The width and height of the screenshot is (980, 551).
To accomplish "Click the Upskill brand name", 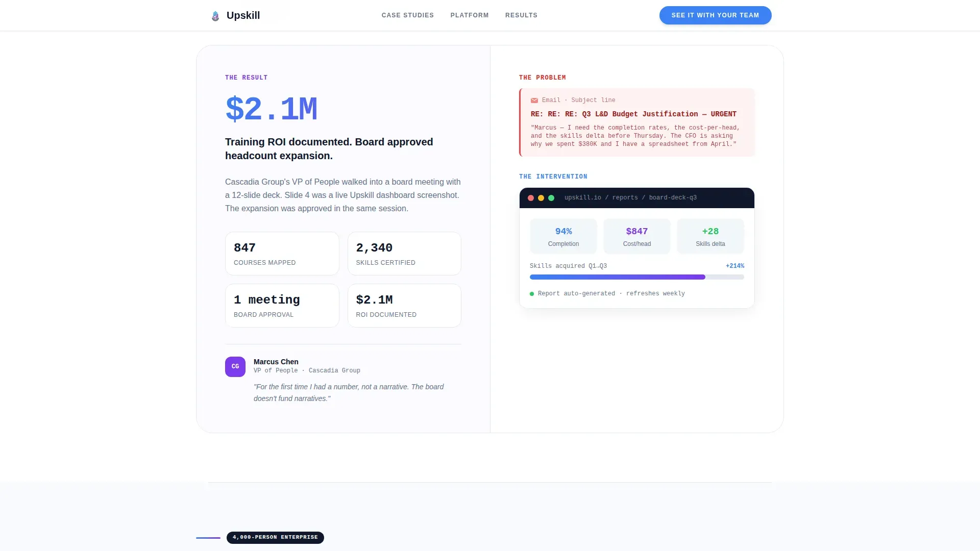I will [x=243, y=15].
